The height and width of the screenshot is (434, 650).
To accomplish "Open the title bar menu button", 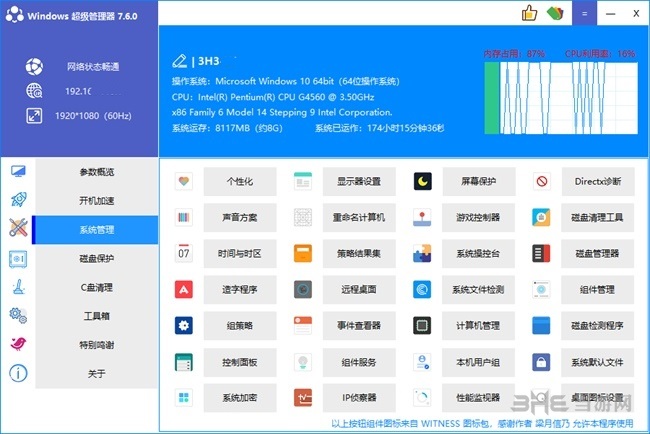I will (584, 13).
